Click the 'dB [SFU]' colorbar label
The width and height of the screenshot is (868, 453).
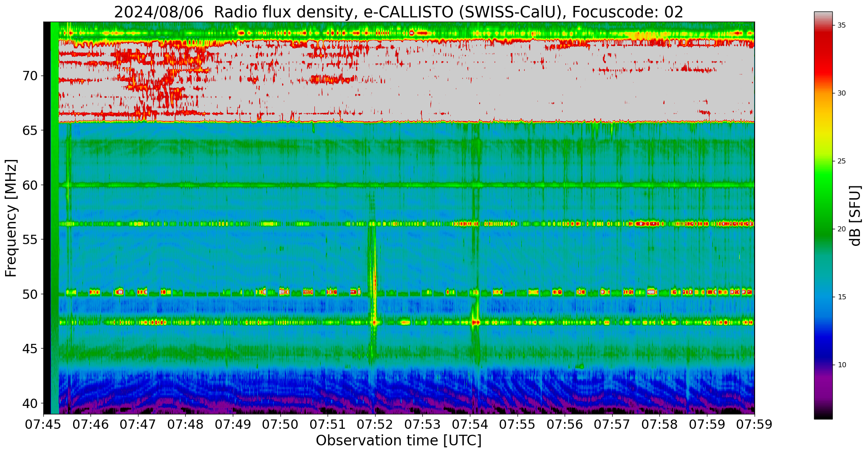(x=855, y=215)
